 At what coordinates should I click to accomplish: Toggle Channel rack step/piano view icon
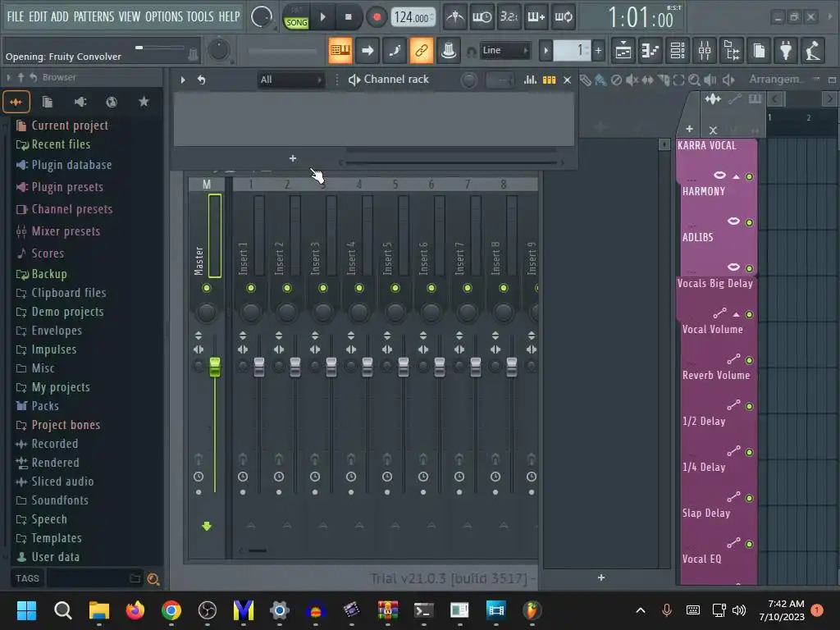point(549,80)
